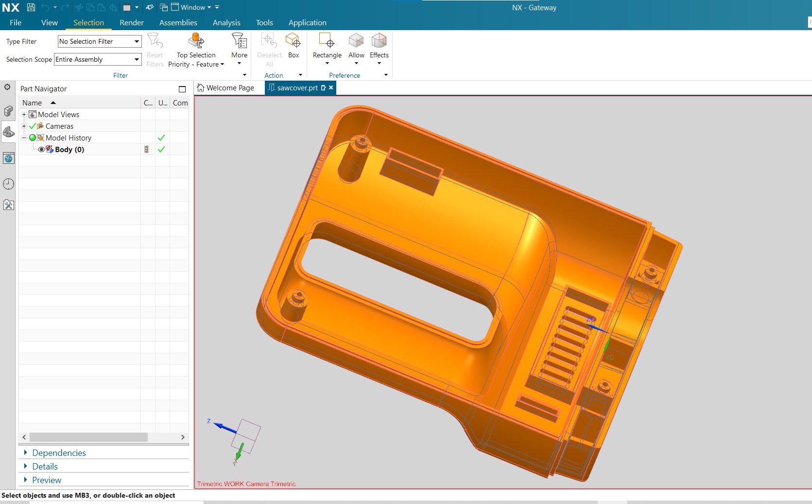
Task: Click the Navigator horizontal scrollbar left arrow
Action: click(x=24, y=437)
